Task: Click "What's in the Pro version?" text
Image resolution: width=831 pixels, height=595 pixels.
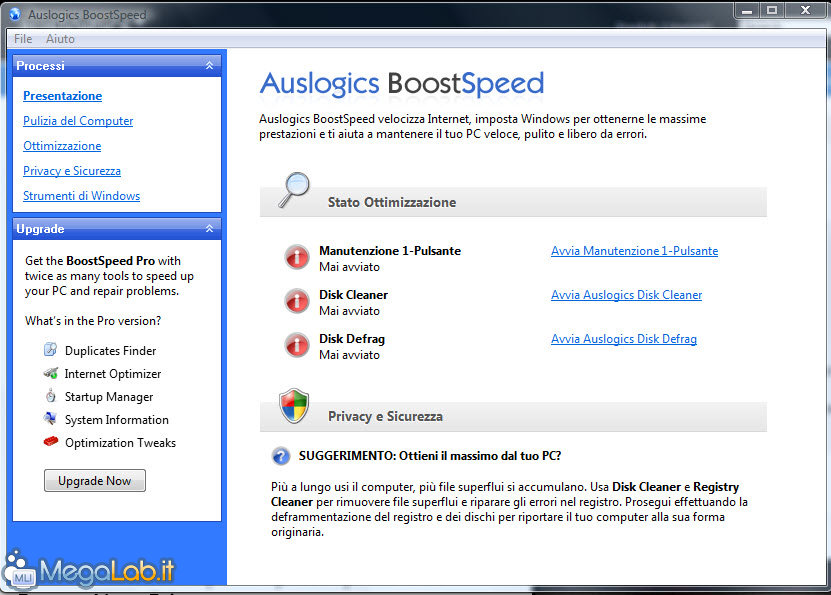Action: click(93, 321)
